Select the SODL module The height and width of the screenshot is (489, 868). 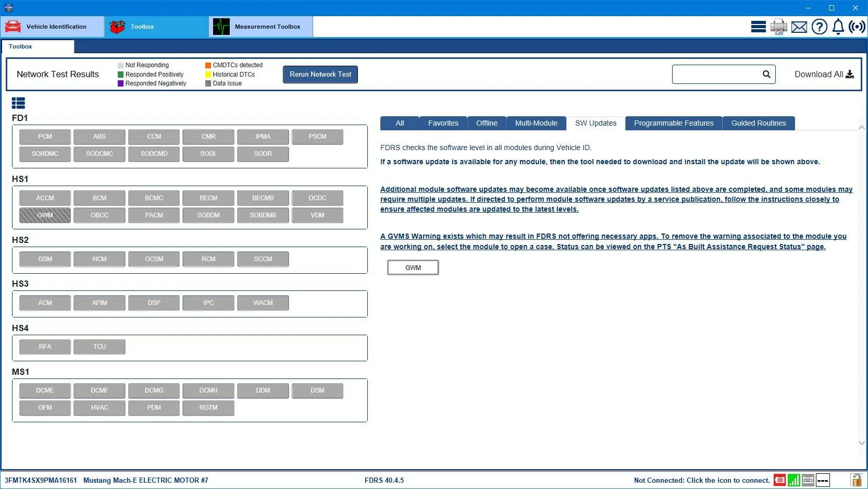tap(208, 154)
